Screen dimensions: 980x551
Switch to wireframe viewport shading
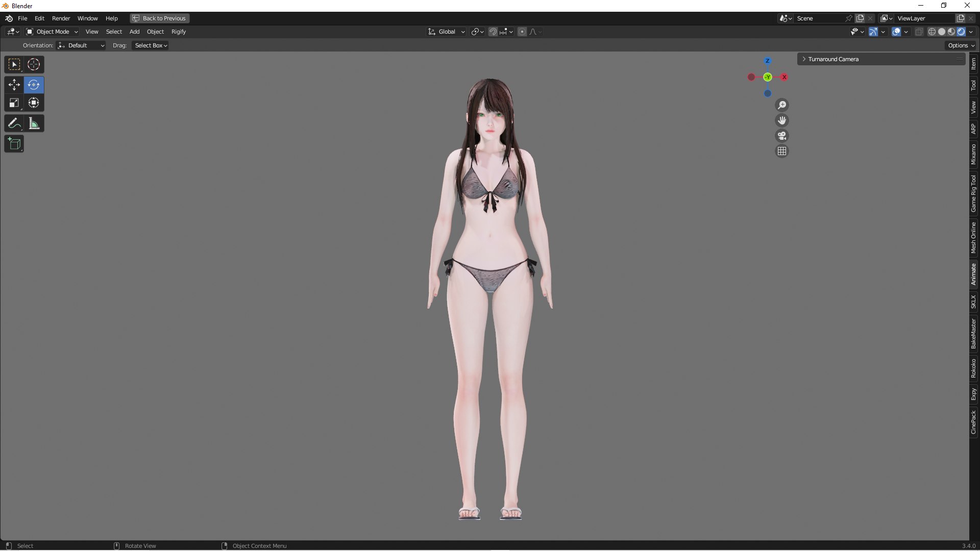[x=932, y=32]
